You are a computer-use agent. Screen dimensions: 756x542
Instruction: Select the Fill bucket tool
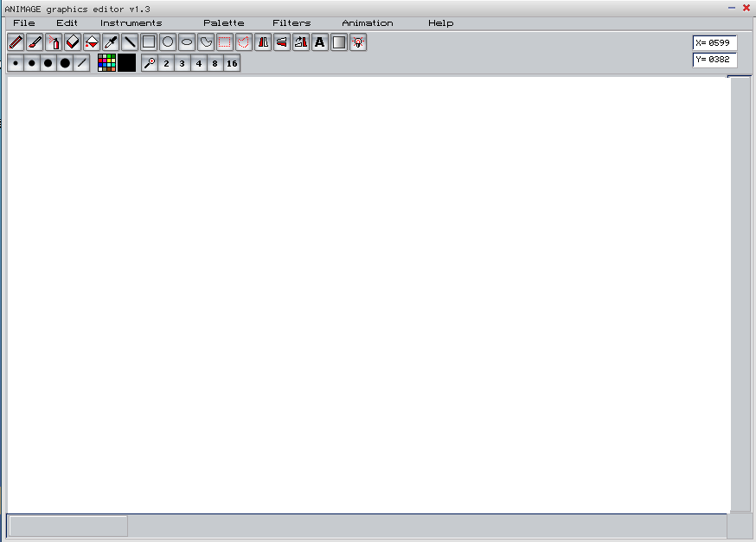(x=92, y=42)
